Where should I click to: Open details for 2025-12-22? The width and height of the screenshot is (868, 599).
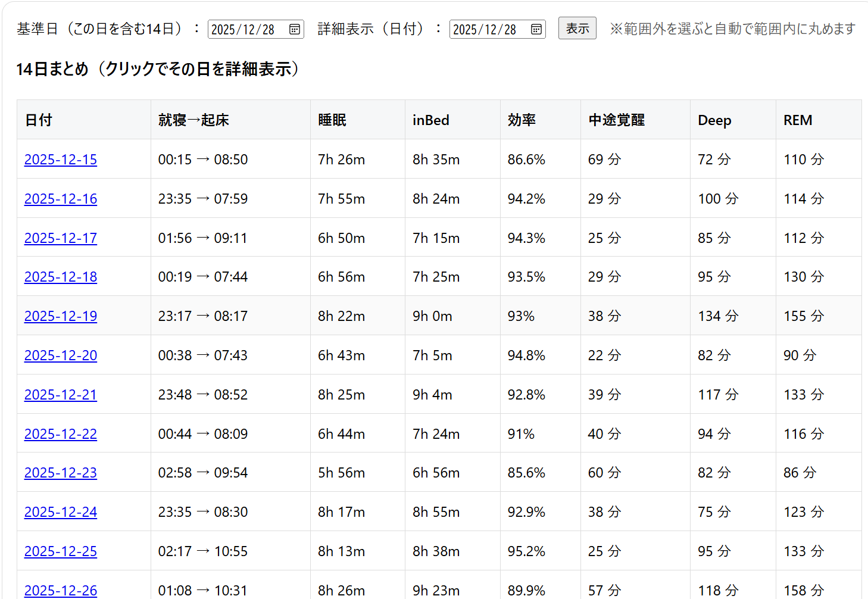tap(61, 434)
